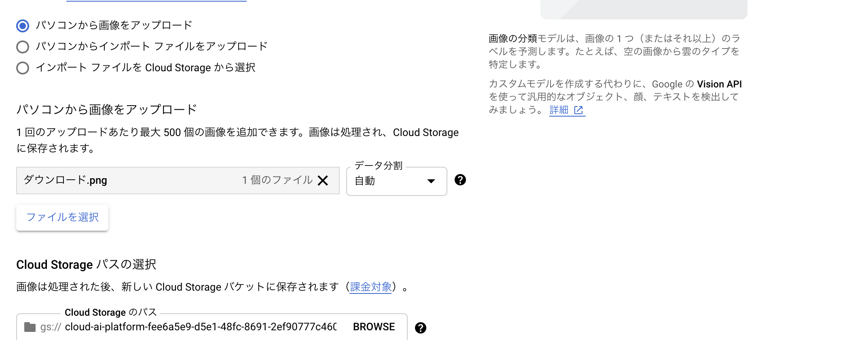Image resolution: width=868 pixels, height=340 pixels.
Task: Click the external link icon after 詳細
Action: tap(578, 110)
